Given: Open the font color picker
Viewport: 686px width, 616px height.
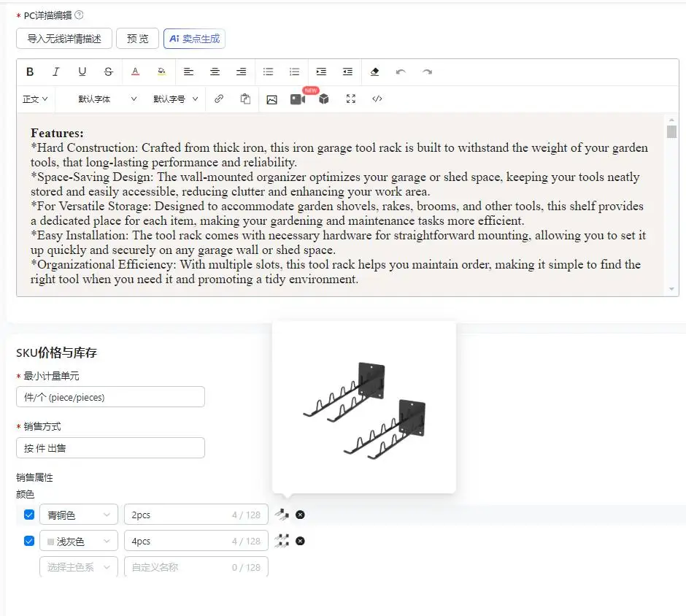Looking at the screenshot, I should [136, 72].
